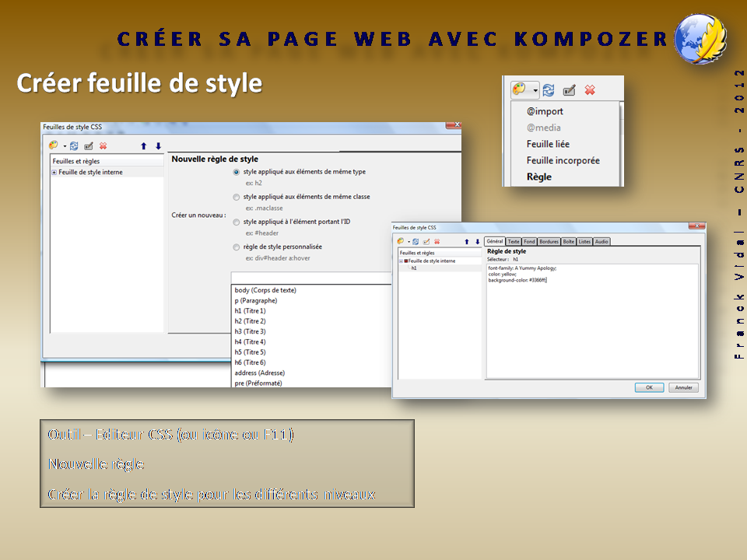Close the right Feuilles de style CSS window

click(x=696, y=226)
